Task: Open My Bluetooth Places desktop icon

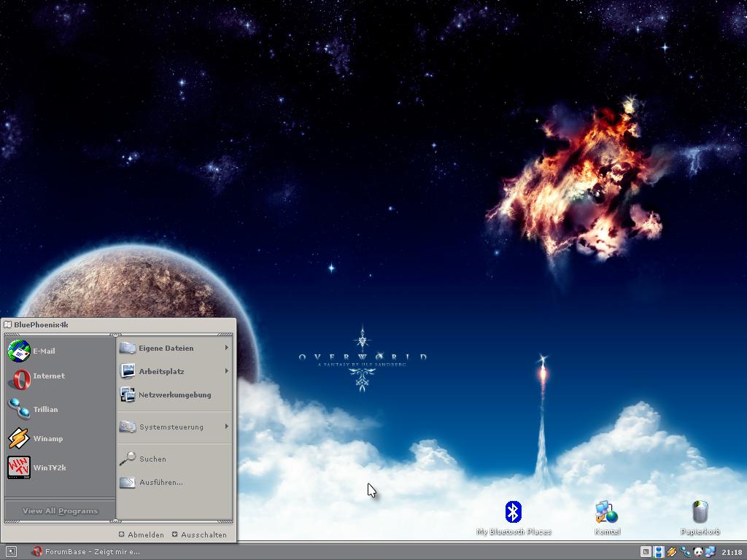Action: point(513,512)
